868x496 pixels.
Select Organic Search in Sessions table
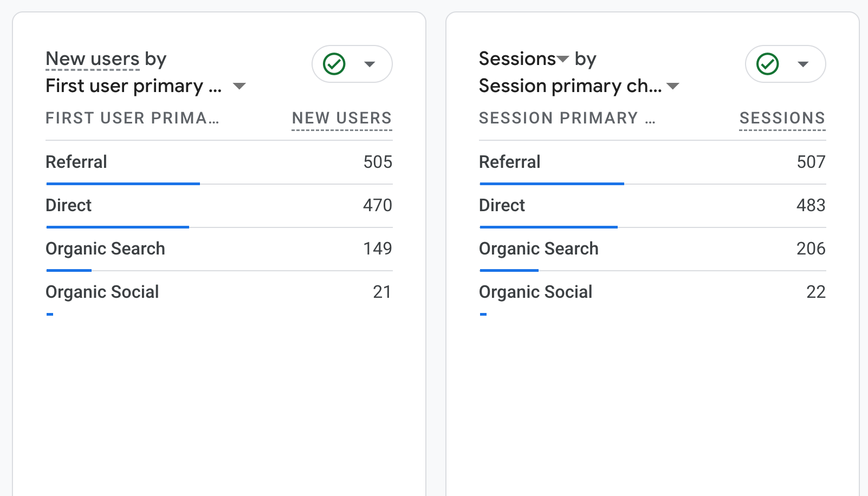(x=539, y=249)
